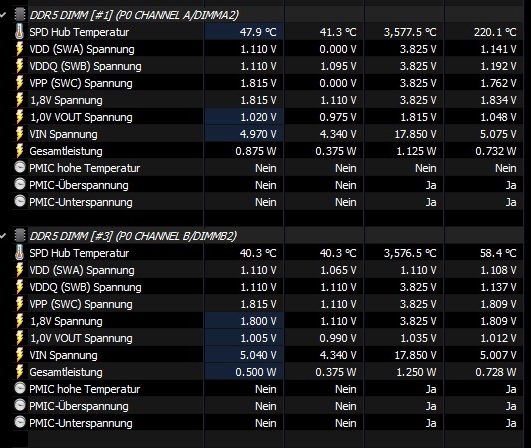Click lightning icon of DIMM #1 VIN Spannung

click(x=20, y=133)
